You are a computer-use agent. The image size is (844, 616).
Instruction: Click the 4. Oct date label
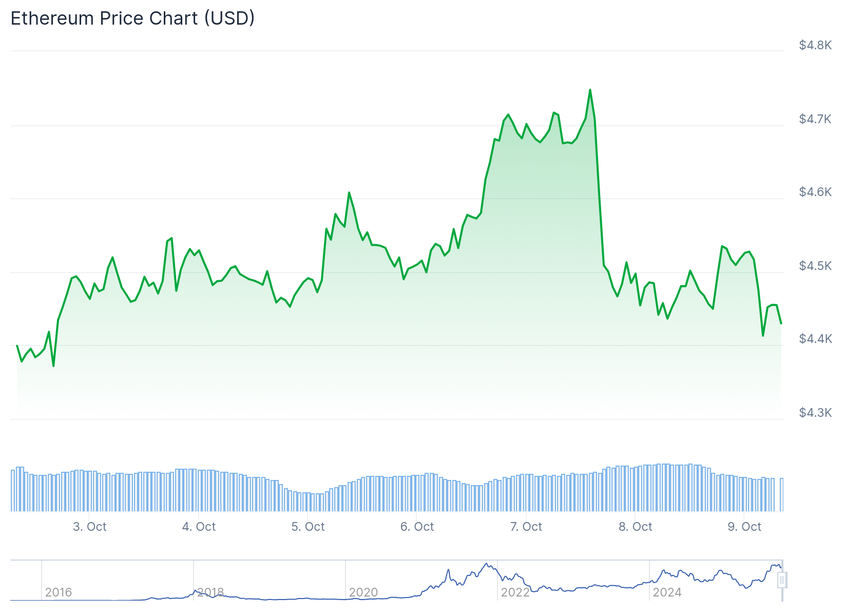click(x=199, y=527)
